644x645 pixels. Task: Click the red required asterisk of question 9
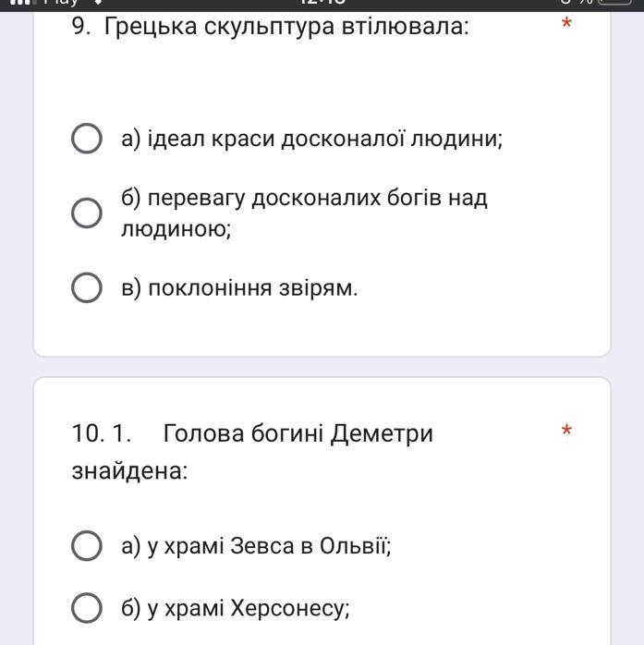(x=566, y=23)
